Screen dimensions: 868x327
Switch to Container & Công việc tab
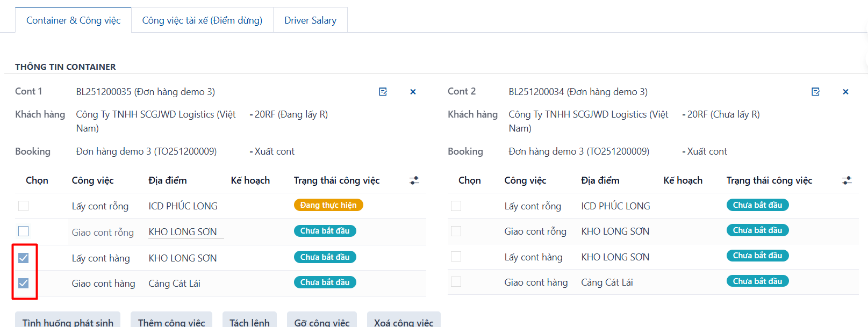coord(73,20)
